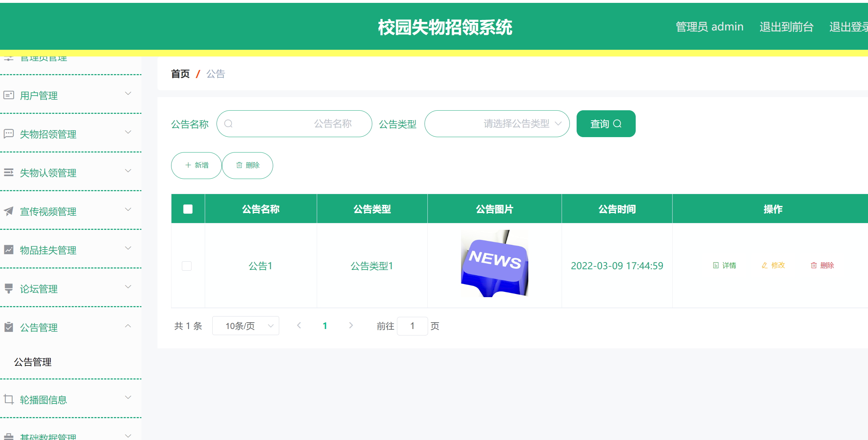Click the 前往 page number input
Image resolution: width=868 pixels, height=440 pixels.
click(x=412, y=326)
